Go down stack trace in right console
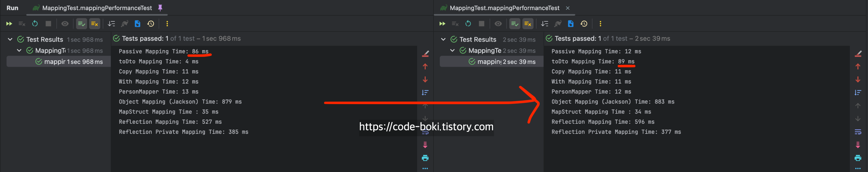The image size is (868, 172). (858, 79)
